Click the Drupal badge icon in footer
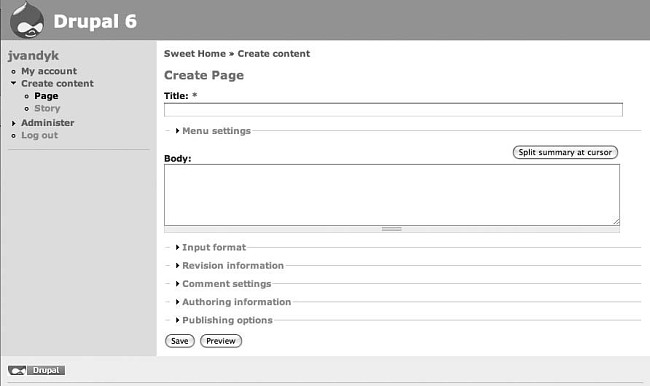Screen dimensions: 650x386 click(x=36, y=370)
